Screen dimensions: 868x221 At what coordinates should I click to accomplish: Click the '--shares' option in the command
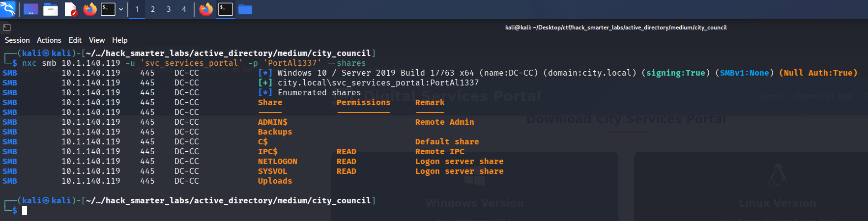click(x=347, y=63)
